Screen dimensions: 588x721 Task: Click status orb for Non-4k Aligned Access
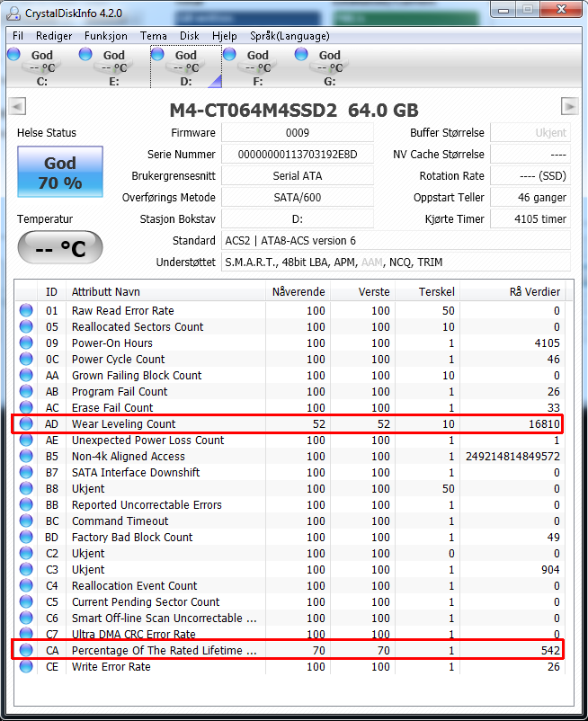point(26,456)
